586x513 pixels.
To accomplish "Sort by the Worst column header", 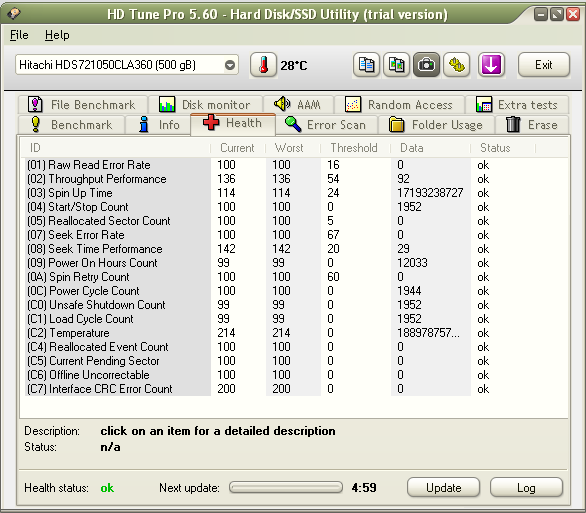I will (293, 148).
